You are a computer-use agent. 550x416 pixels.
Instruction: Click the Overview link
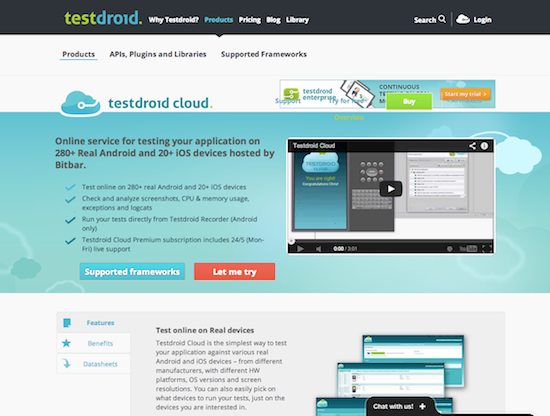349,118
